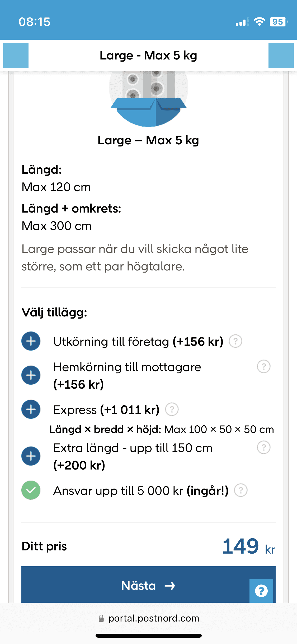Show info about Ansvar upp till 5 000 kr
The width and height of the screenshot is (297, 644).
[x=241, y=490]
